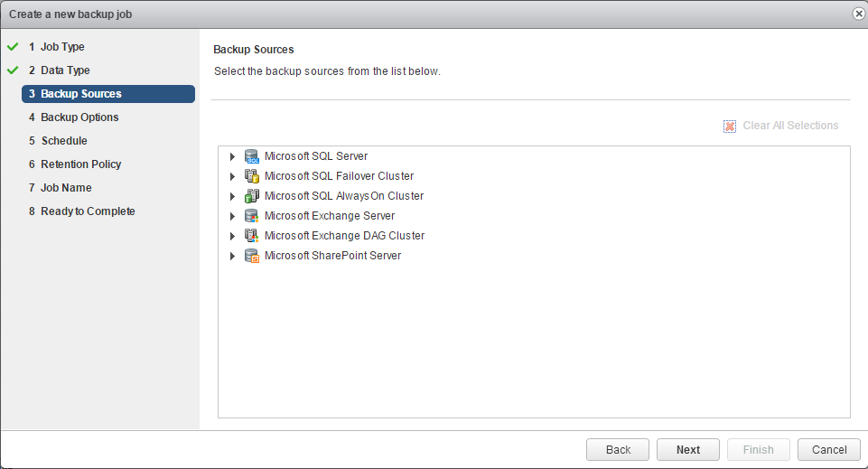Go to step 1 Job Type
The width and height of the screenshot is (868, 469).
57,47
